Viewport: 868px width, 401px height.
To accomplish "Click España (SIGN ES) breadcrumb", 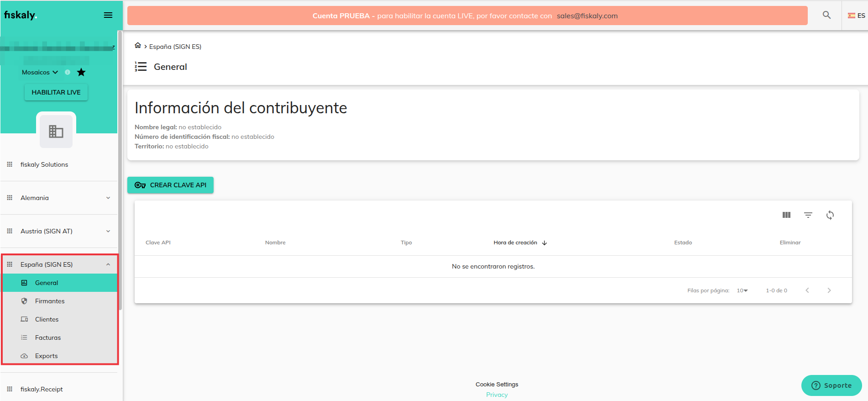I will coord(175,47).
